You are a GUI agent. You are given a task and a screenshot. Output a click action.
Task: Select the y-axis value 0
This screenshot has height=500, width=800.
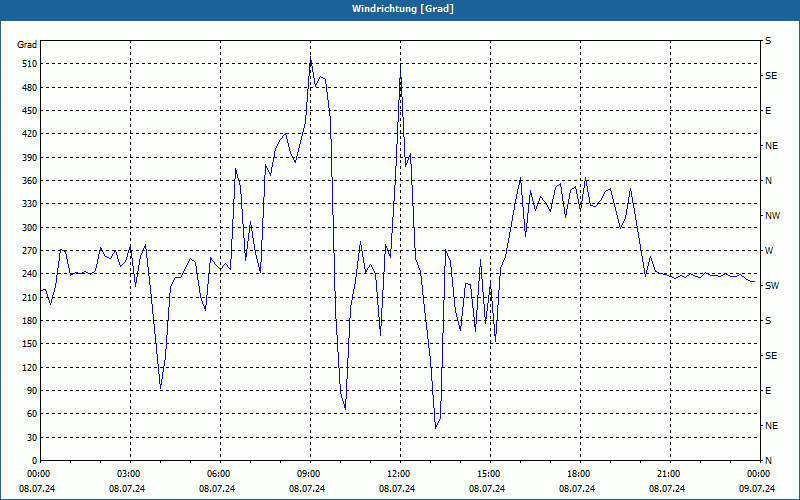[35, 461]
